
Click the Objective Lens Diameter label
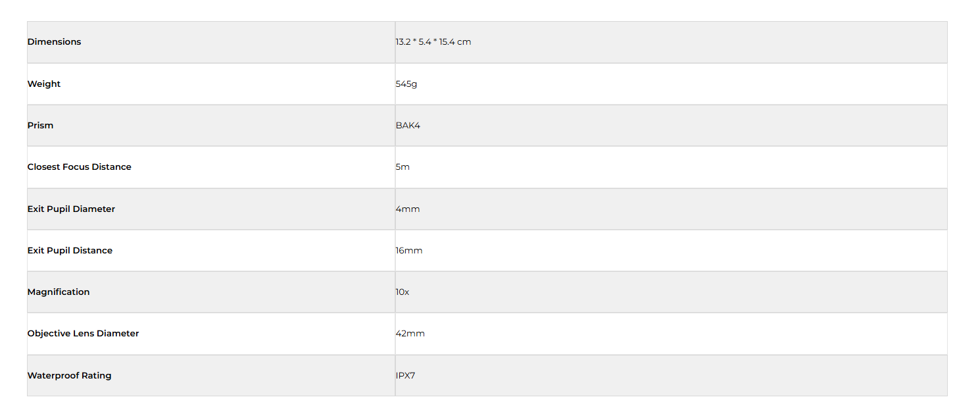(x=84, y=334)
